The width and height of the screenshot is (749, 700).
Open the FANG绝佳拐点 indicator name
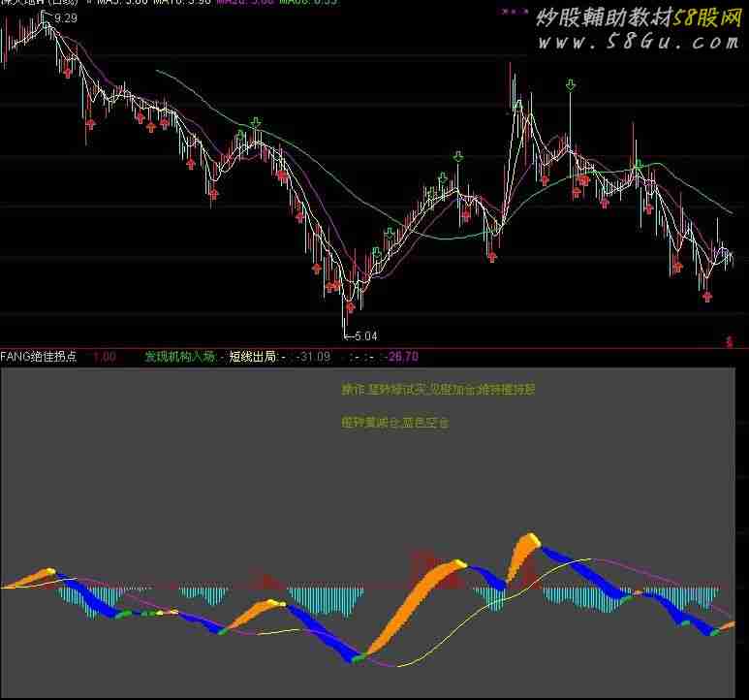coord(39,357)
